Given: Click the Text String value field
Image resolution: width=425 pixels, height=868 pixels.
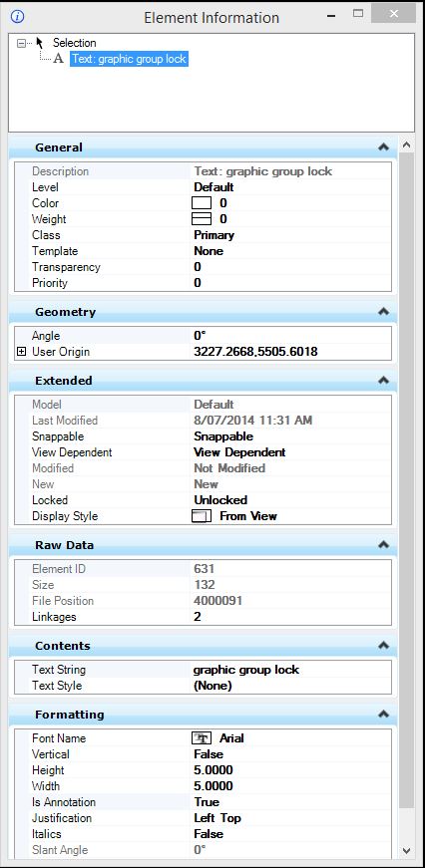Looking at the screenshot, I should coord(291,670).
